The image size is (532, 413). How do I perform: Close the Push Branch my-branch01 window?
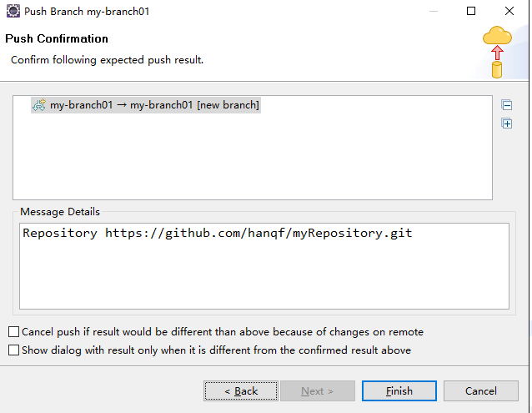pyautogui.click(x=509, y=11)
